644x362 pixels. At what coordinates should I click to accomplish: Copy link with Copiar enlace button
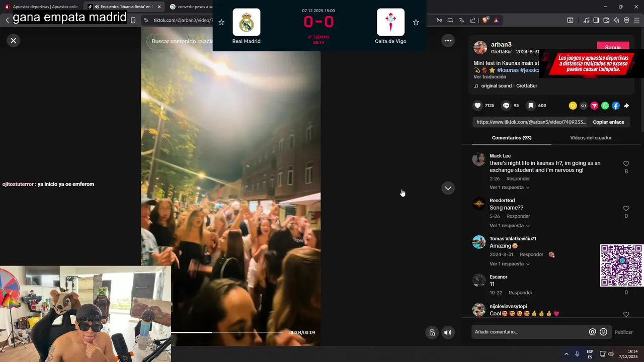tap(608, 122)
